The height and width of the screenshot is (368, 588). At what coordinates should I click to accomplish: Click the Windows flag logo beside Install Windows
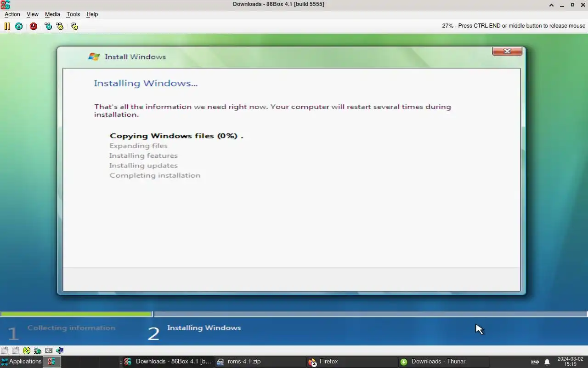(x=94, y=57)
